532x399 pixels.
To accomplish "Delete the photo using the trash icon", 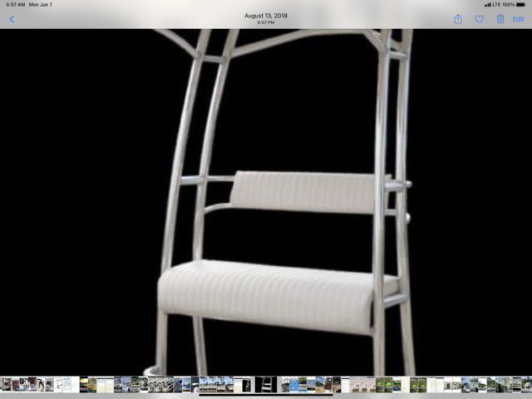I will 500,18.
